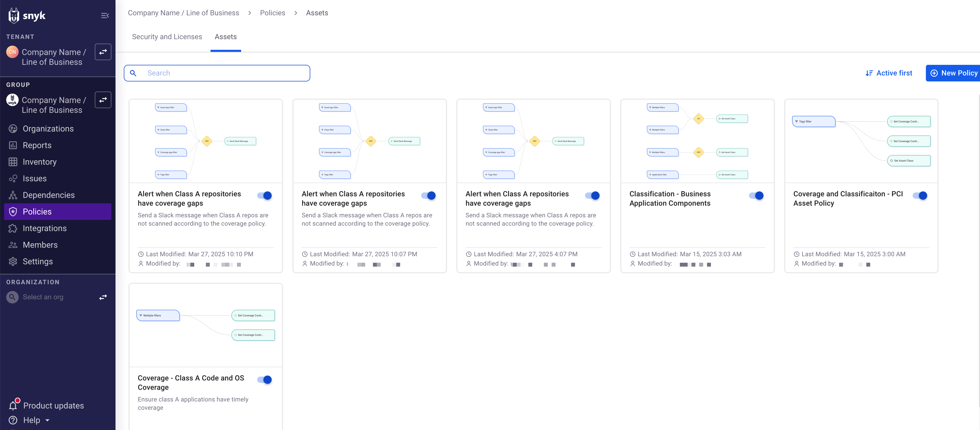Select Reports in the sidebar menu
Screen dimensions: 980x430
click(37, 145)
